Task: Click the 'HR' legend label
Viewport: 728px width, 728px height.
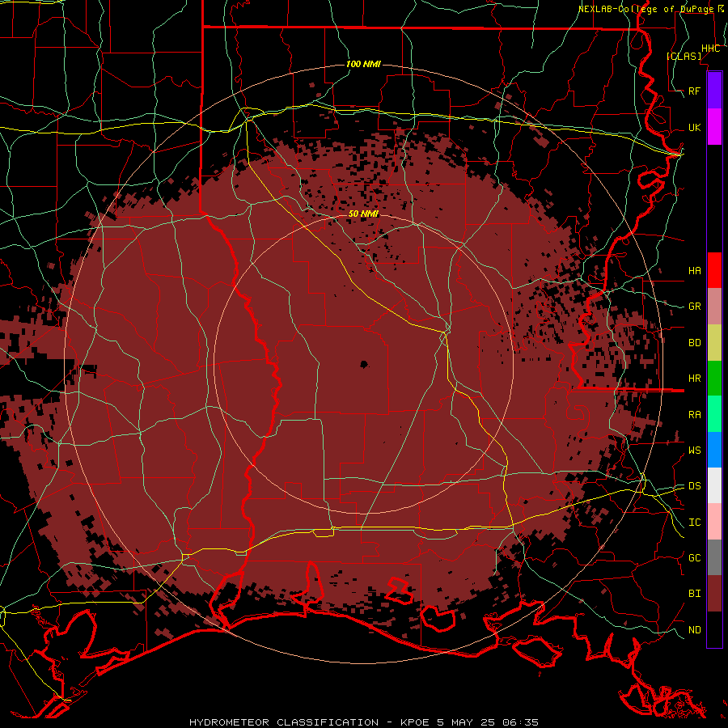Action: tap(695, 379)
